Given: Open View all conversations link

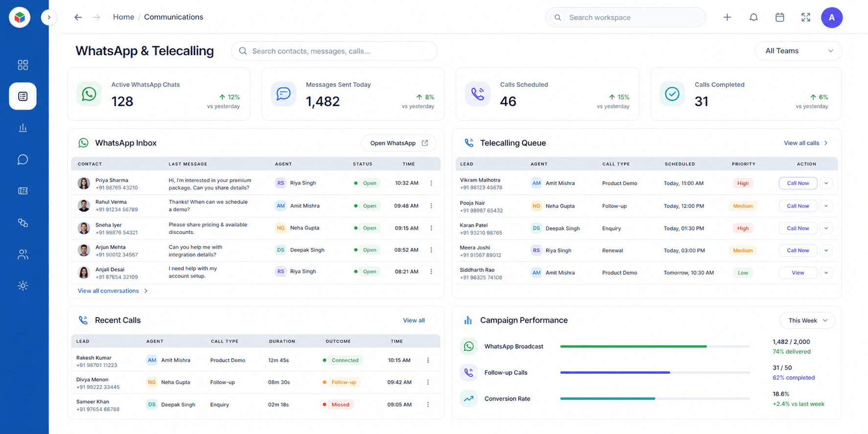Looking at the screenshot, I should 113,291.
